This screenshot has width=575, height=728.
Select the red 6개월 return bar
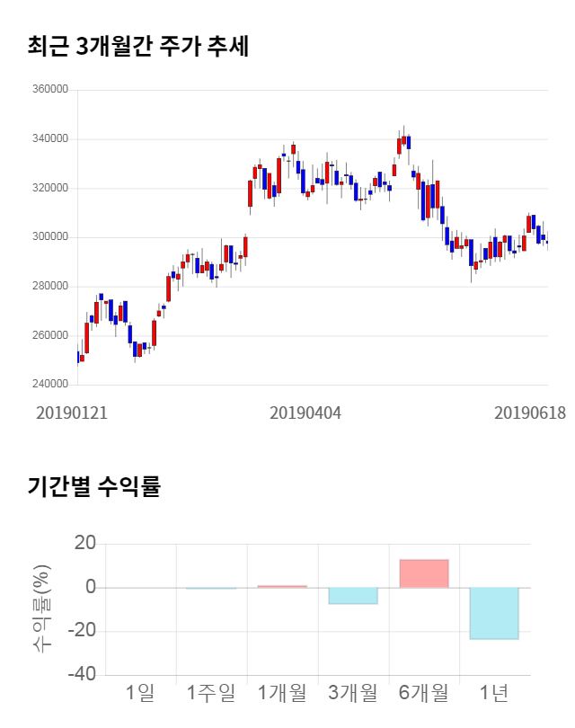pyautogui.click(x=424, y=573)
